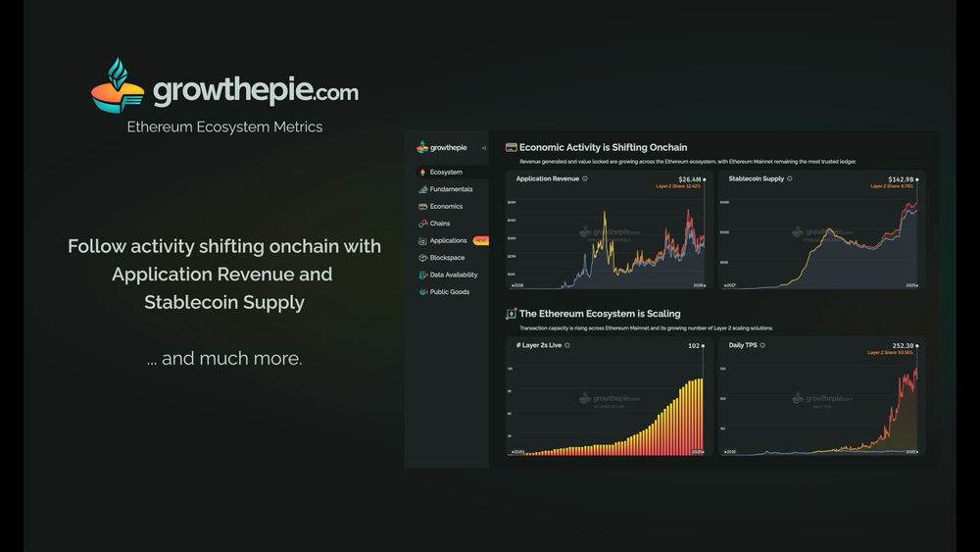Click the Blockspace icon in the sidebar
Image resolution: width=980 pixels, height=552 pixels.
[423, 258]
